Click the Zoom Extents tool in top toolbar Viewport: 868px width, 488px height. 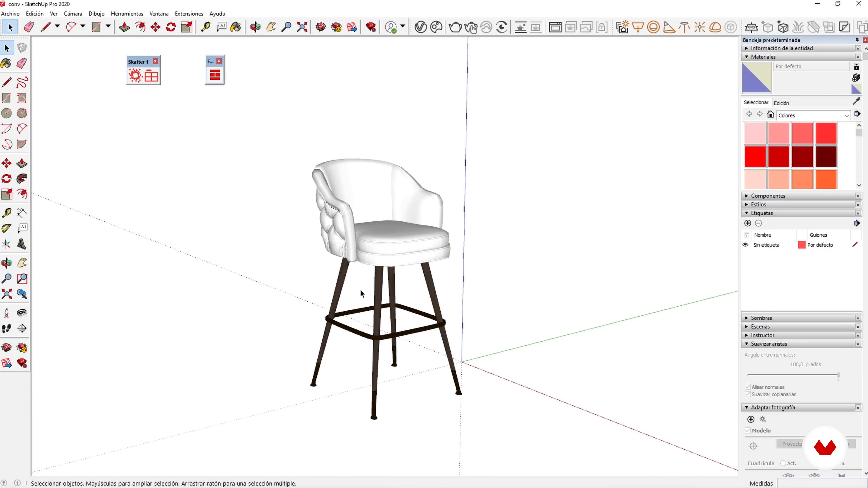[302, 27]
